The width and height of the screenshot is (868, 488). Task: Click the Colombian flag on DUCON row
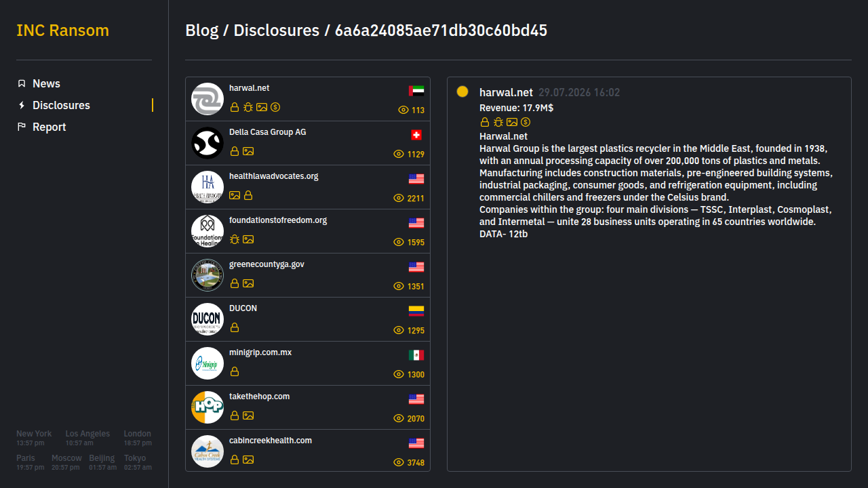[x=416, y=311]
